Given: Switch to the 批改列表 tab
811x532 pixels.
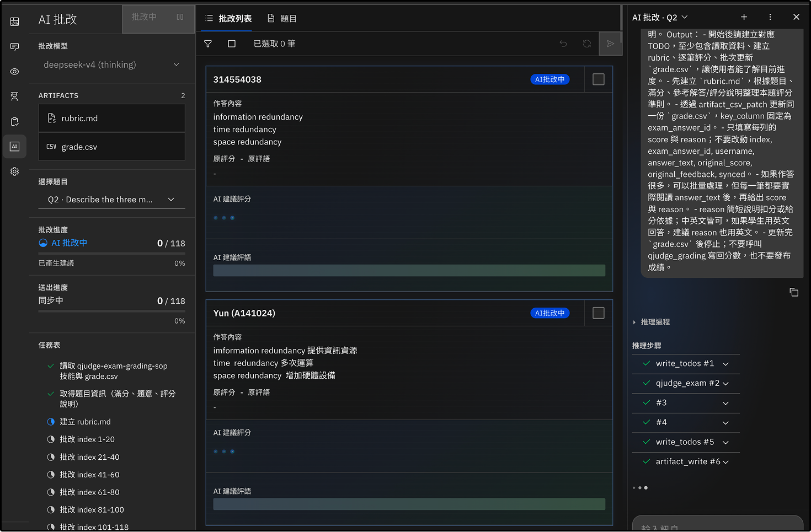Looking at the screenshot, I should (x=228, y=18).
